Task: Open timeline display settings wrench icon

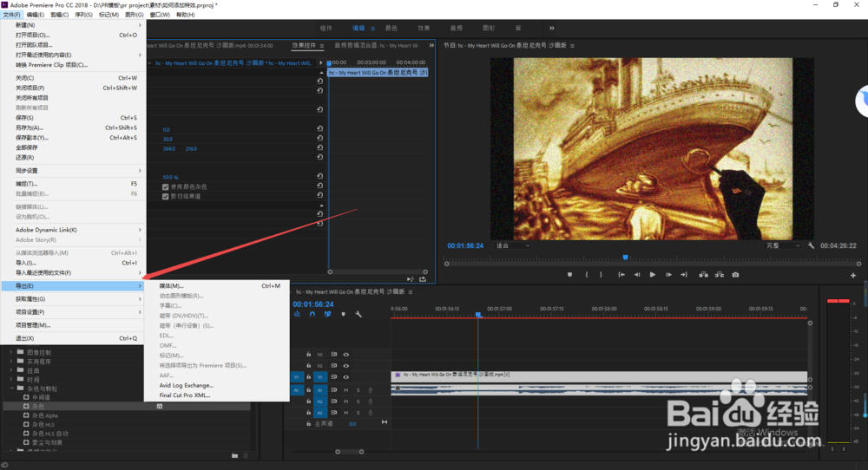Action: [358, 314]
